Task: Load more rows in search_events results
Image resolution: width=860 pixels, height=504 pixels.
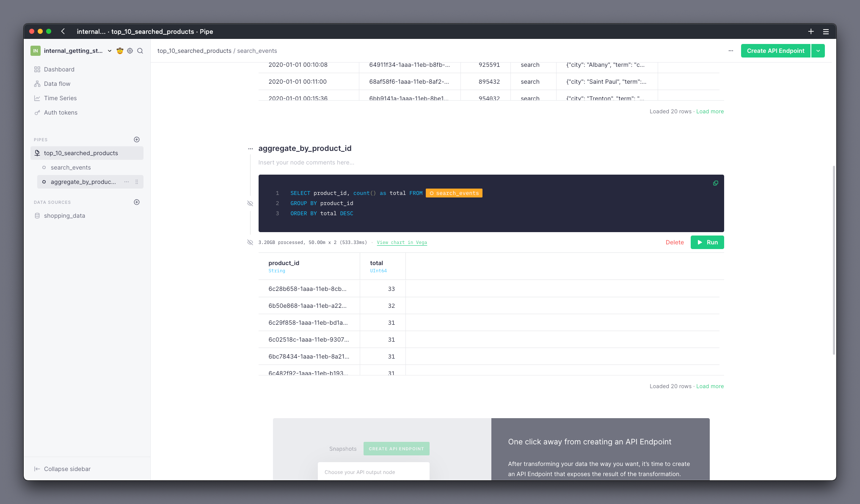Action: click(710, 111)
